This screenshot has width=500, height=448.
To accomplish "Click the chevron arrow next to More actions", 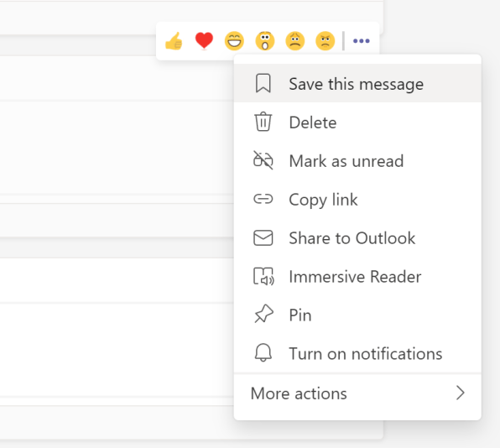I will (x=460, y=393).
